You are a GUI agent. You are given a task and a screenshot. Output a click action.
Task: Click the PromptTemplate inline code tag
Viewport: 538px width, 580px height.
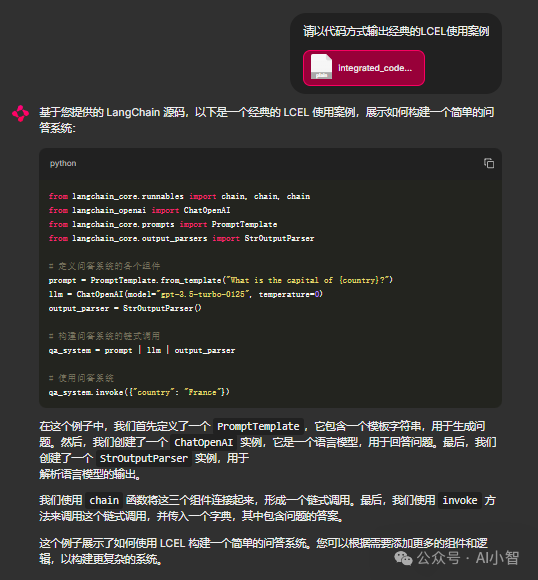[258, 426]
